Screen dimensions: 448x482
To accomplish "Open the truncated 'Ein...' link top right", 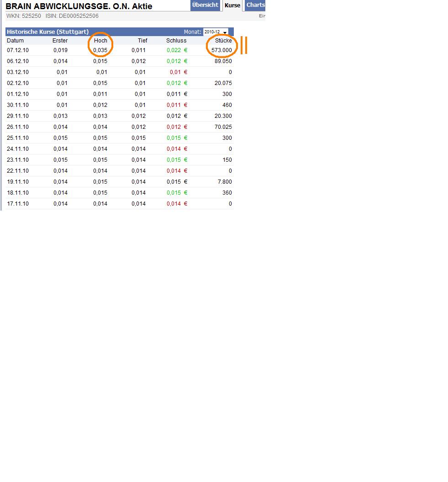I will point(262,16).
